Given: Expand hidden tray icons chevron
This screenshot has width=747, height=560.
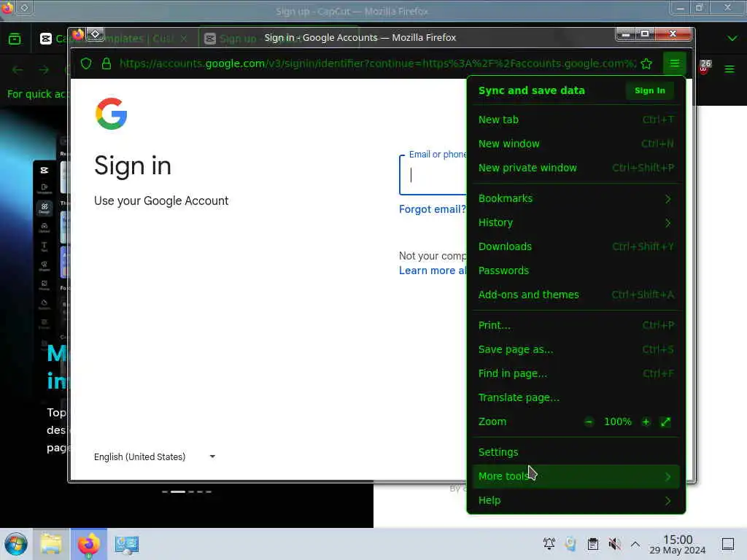Looking at the screenshot, I should pos(635,544).
